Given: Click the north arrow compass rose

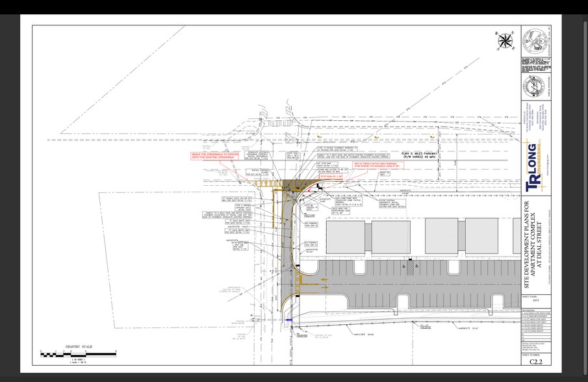Looking at the screenshot, I should tap(505, 41).
